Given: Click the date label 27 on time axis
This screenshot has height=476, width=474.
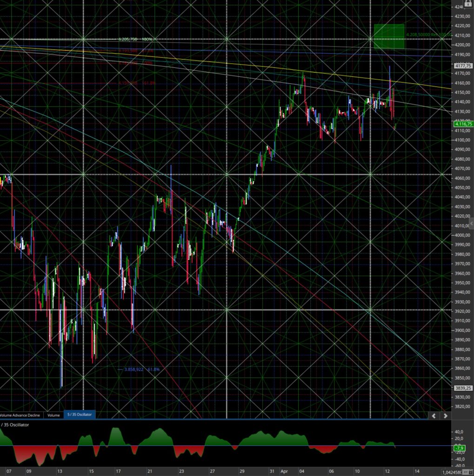Looking at the screenshot, I should click(x=213, y=471).
